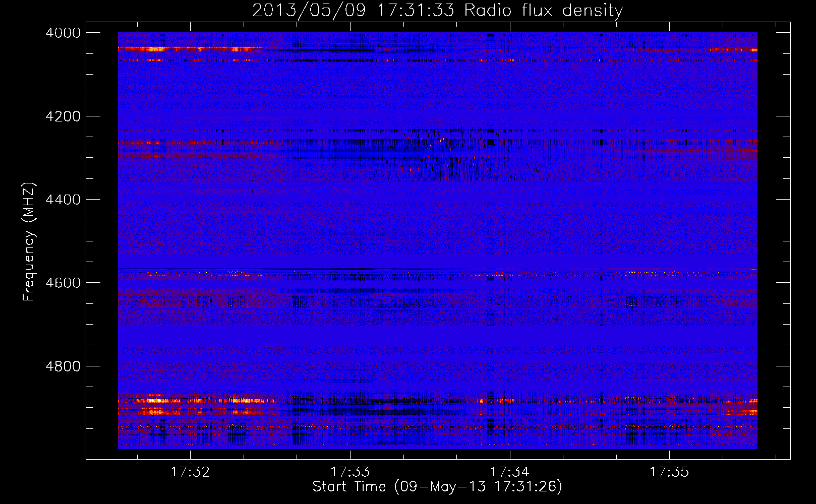Click the Frequency (MHZ) axis title
The width and height of the screenshot is (816, 504).
click(x=29, y=242)
